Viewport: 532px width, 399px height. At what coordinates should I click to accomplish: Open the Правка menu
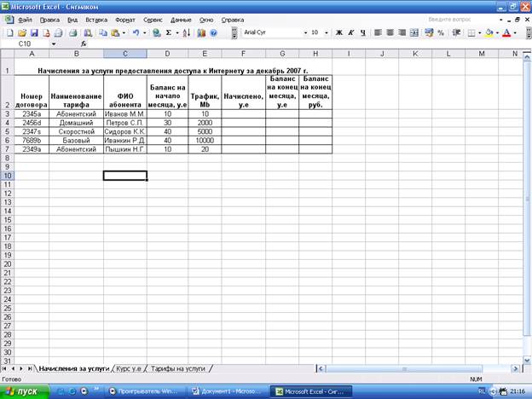point(49,20)
